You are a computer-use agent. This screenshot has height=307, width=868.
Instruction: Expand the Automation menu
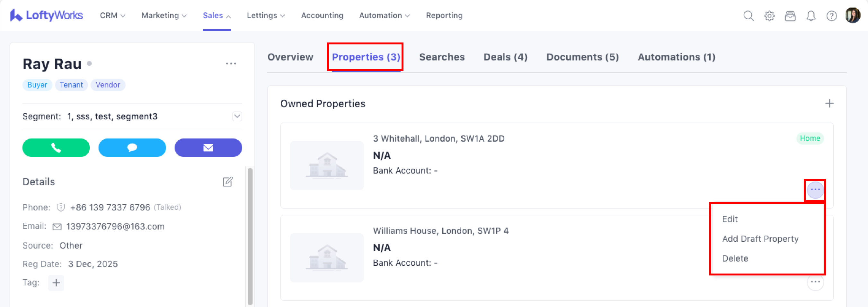(385, 15)
